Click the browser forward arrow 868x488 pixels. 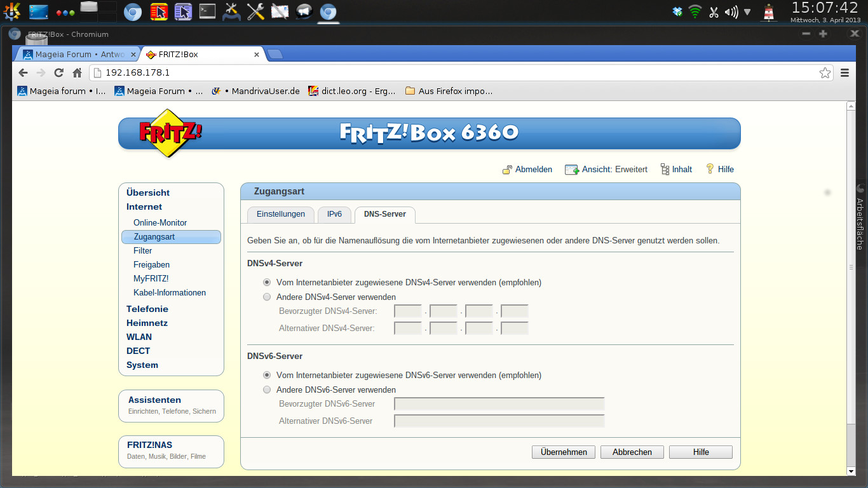(41, 72)
